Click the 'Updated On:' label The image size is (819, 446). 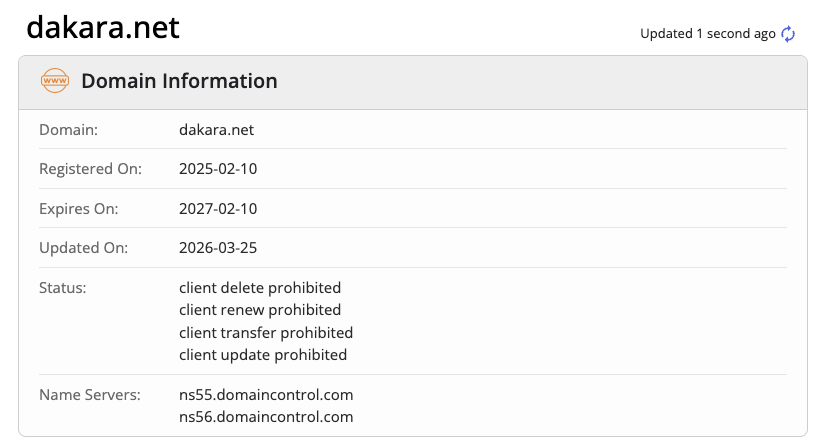click(83, 248)
